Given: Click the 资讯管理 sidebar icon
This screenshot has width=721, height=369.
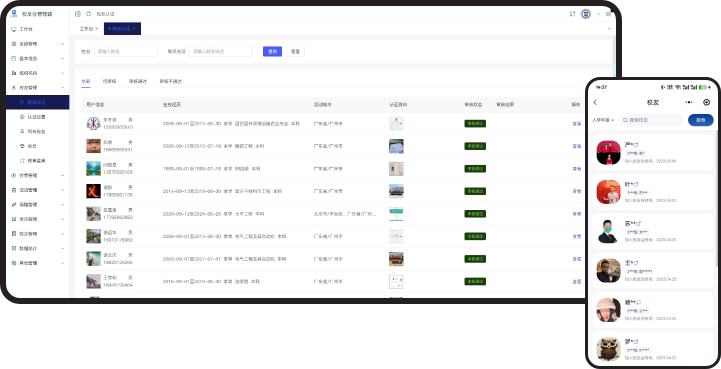Looking at the screenshot, I should point(14,219).
